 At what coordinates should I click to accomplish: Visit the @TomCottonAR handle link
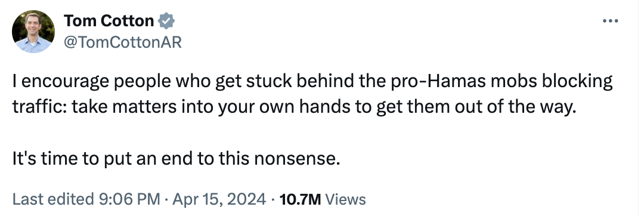[122, 42]
